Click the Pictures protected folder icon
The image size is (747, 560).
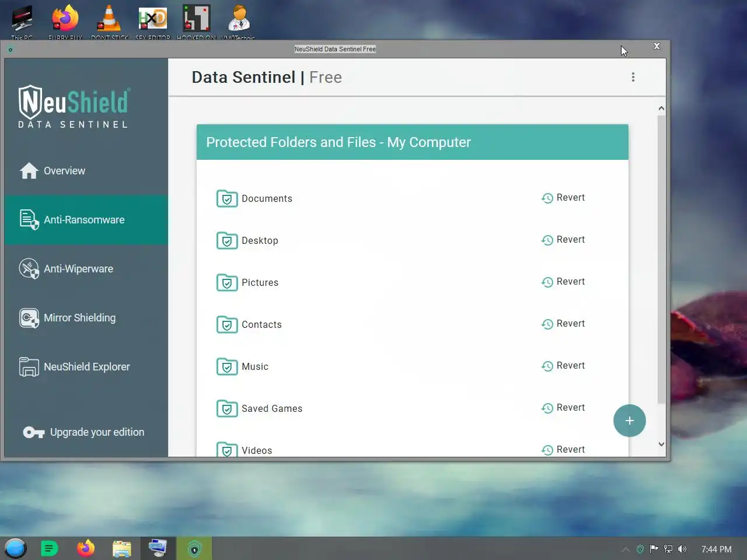pos(227,282)
